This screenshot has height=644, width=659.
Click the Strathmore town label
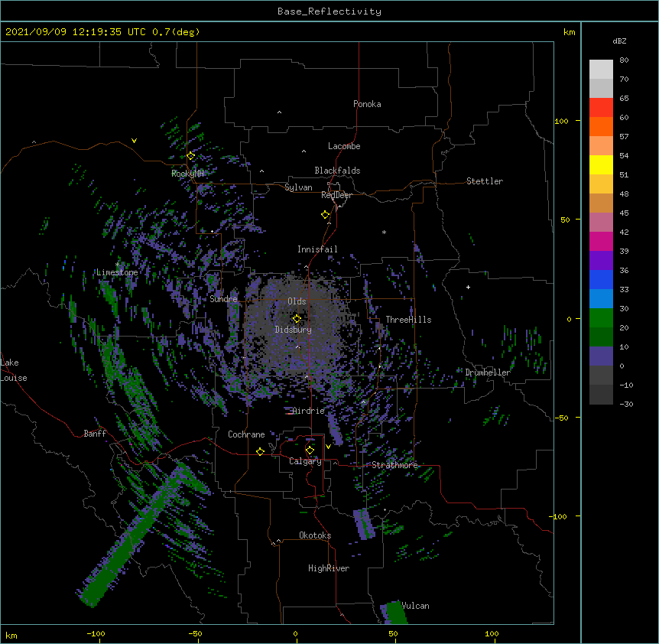click(x=394, y=465)
